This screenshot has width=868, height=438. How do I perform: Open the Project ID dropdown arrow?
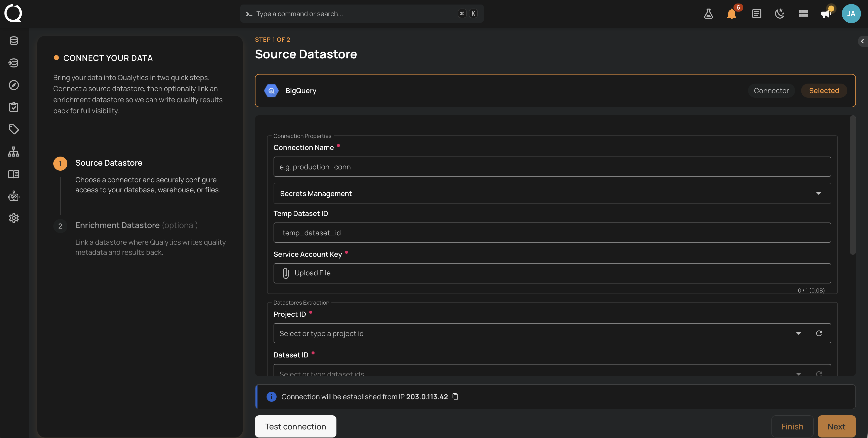click(x=798, y=333)
